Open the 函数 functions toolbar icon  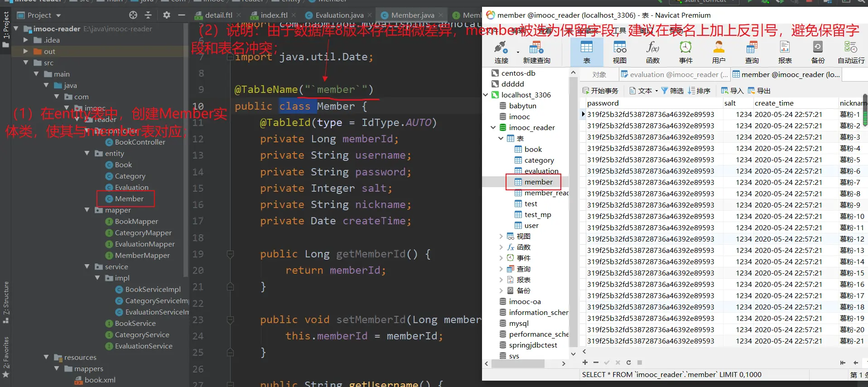(x=652, y=52)
